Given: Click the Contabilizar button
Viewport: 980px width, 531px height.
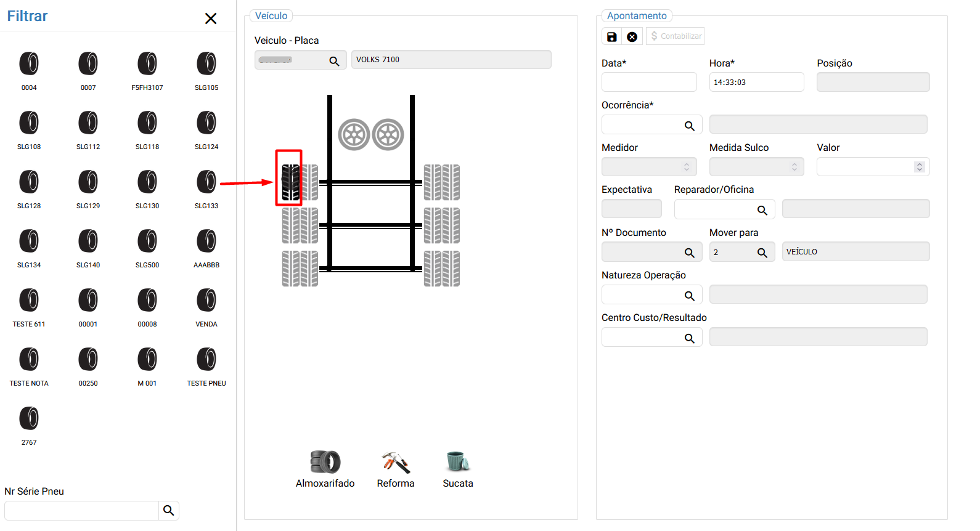Looking at the screenshot, I should [676, 36].
